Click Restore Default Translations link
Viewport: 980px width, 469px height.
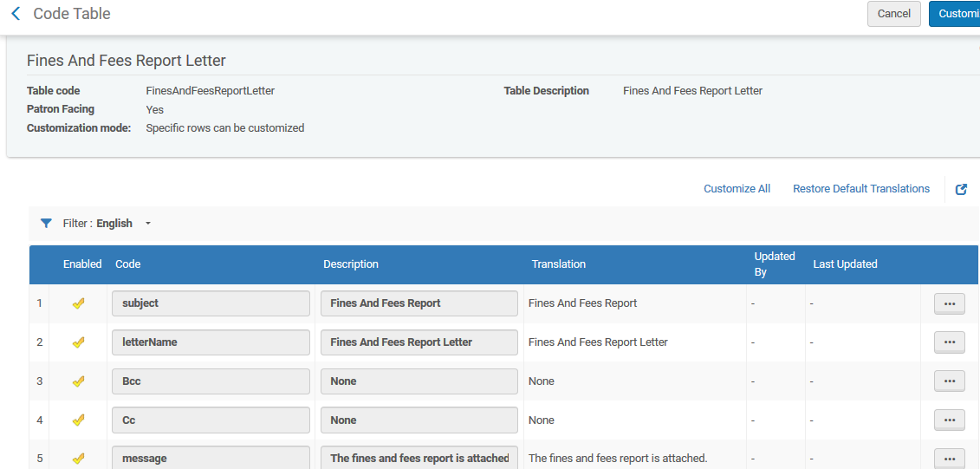860,189
